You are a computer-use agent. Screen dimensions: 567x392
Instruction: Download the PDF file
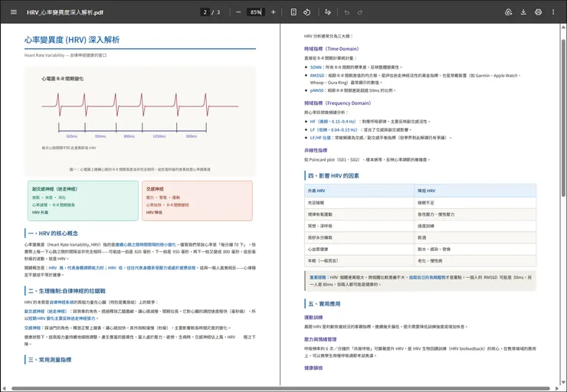tap(523, 12)
